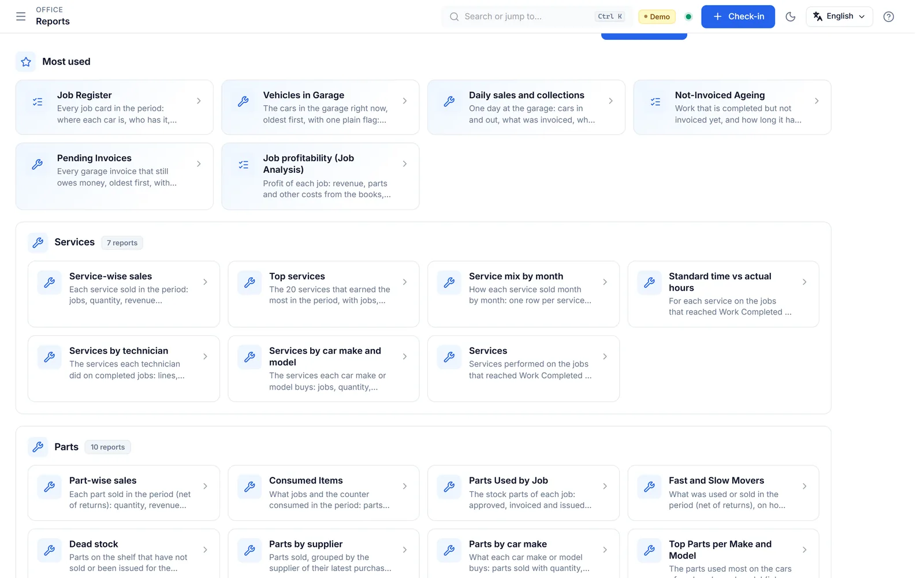
Task: Click the Services section wrench icon
Action: 38,243
